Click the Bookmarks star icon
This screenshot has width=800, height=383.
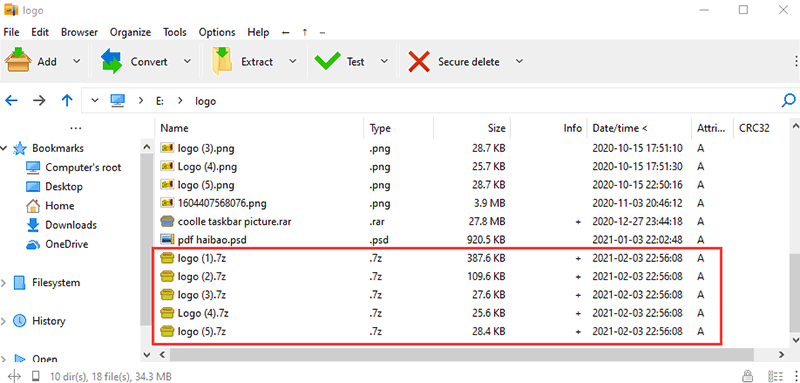tap(19, 148)
